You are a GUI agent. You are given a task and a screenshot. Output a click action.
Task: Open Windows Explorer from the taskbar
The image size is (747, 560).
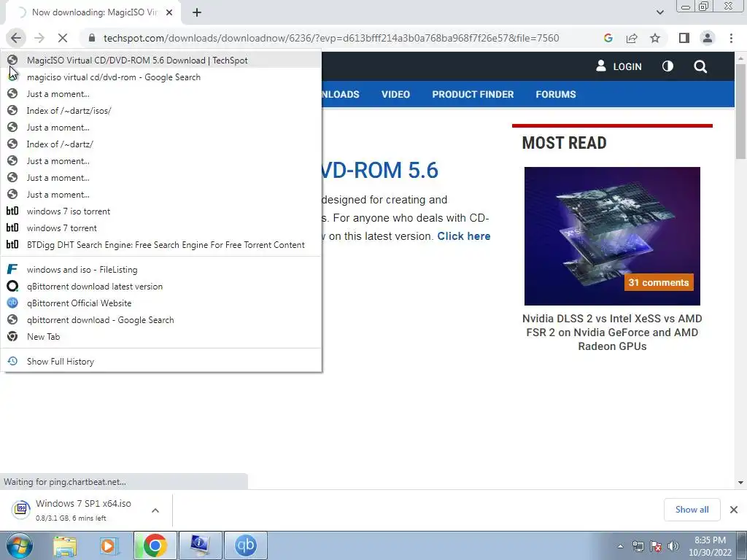[x=65, y=545]
